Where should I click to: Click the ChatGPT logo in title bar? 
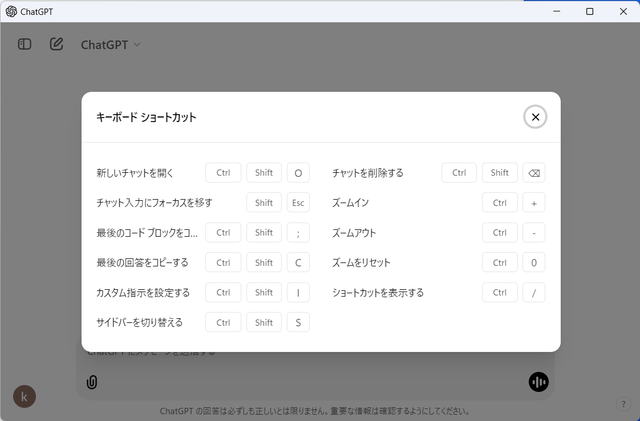[11, 11]
